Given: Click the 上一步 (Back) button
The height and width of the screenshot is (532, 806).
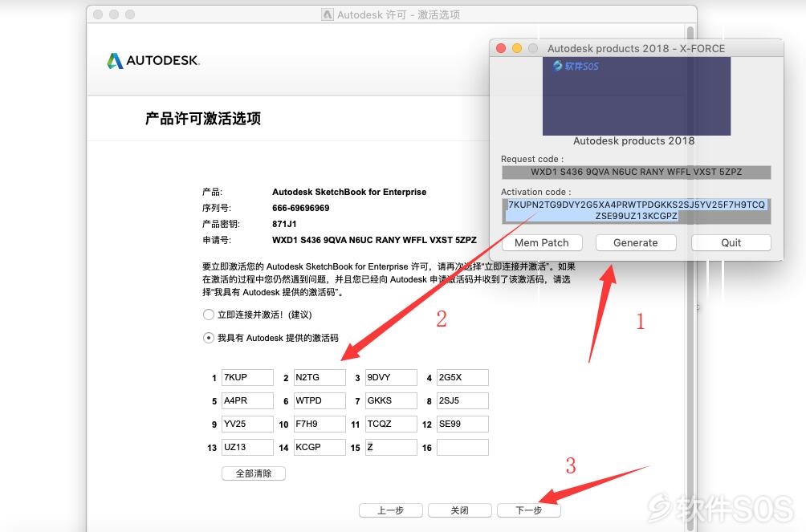Looking at the screenshot, I should pos(391,510).
